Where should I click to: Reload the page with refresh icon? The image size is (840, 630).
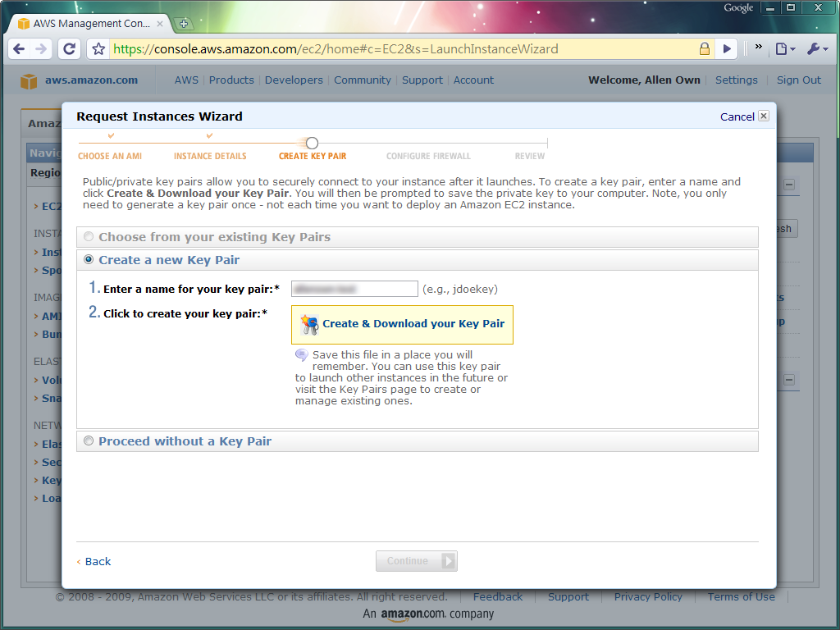(x=69, y=49)
